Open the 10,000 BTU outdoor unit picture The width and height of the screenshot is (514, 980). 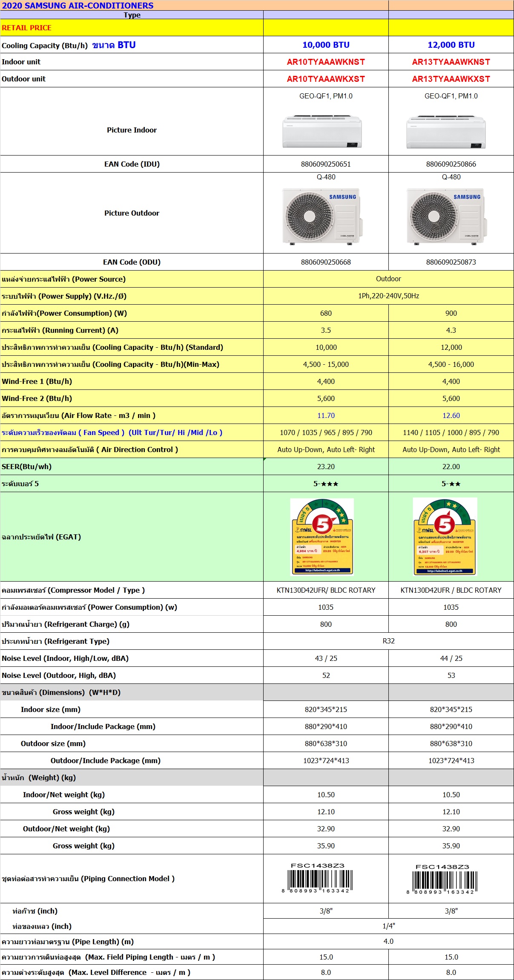(x=322, y=216)
